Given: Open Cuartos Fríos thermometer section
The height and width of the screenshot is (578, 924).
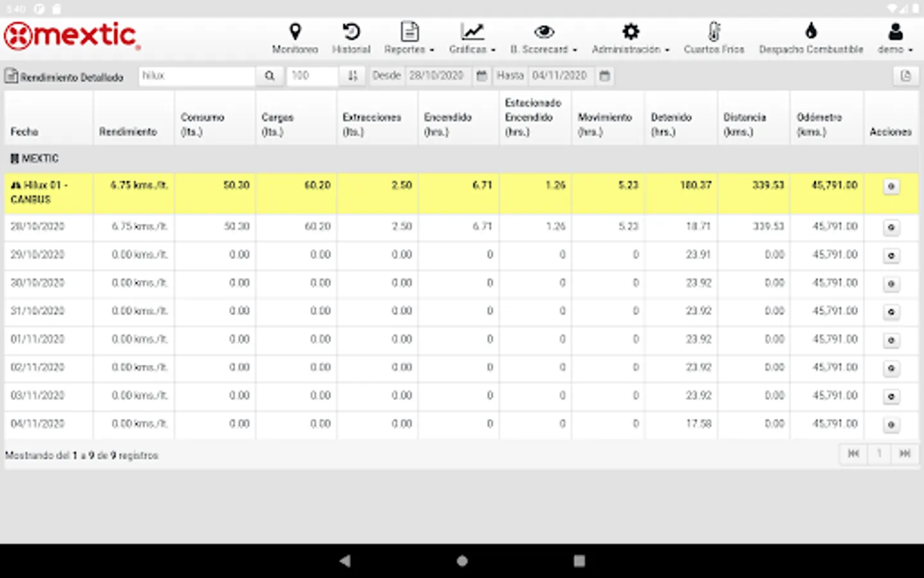Looking at the screenshot, I should pos(714,39).
